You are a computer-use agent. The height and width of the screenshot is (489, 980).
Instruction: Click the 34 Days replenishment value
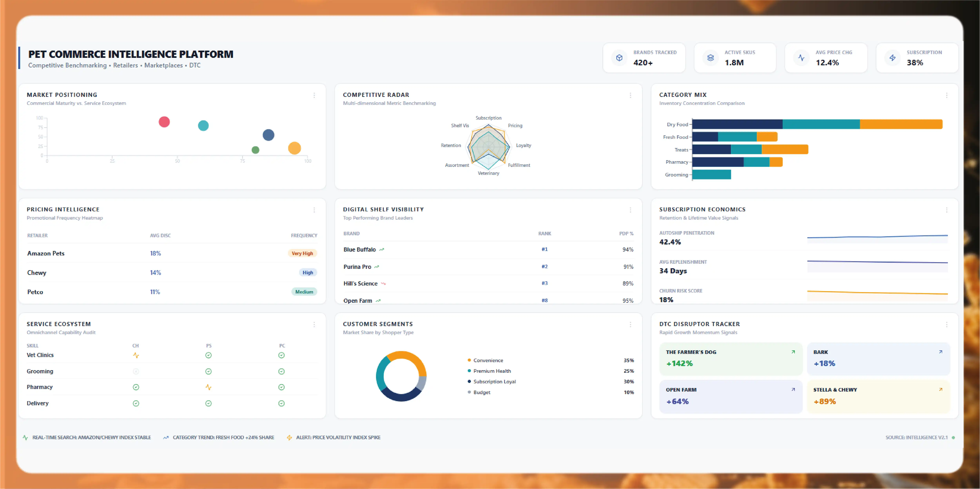pos(673,271)
